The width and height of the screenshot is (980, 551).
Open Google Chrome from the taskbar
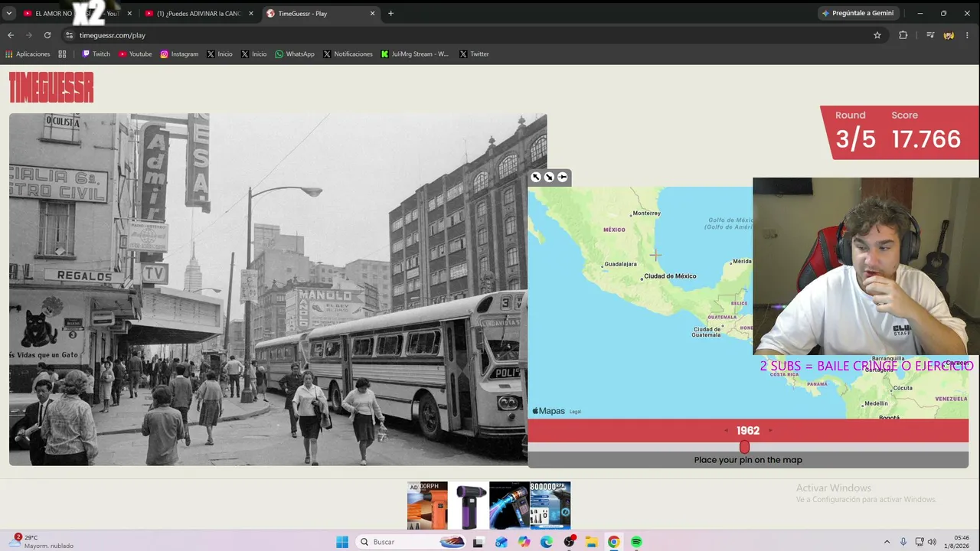click(x=613, y=542)
